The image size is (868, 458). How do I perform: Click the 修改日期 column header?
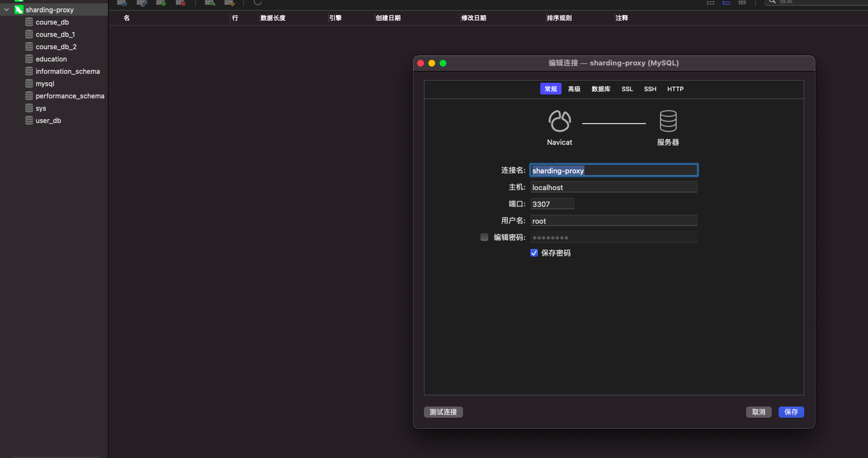(474, 18)
